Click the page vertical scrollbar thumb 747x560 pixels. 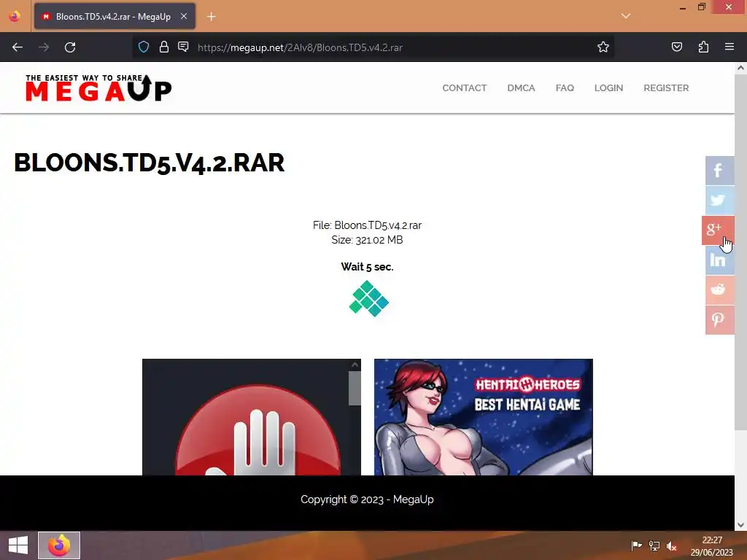point(740,252)
